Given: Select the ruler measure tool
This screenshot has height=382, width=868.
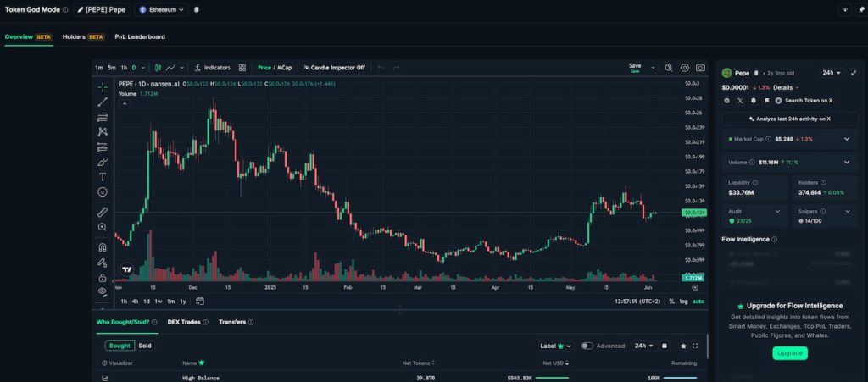Looking at the screenshot, I should [103, 213].
